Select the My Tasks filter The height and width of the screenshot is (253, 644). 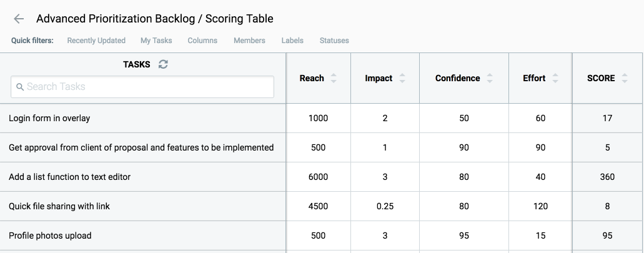[x=156, y=41]
